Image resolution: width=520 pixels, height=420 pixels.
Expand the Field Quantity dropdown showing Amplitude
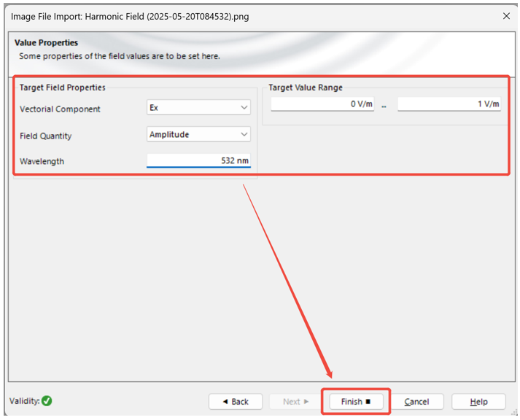[x=198, y=134]
